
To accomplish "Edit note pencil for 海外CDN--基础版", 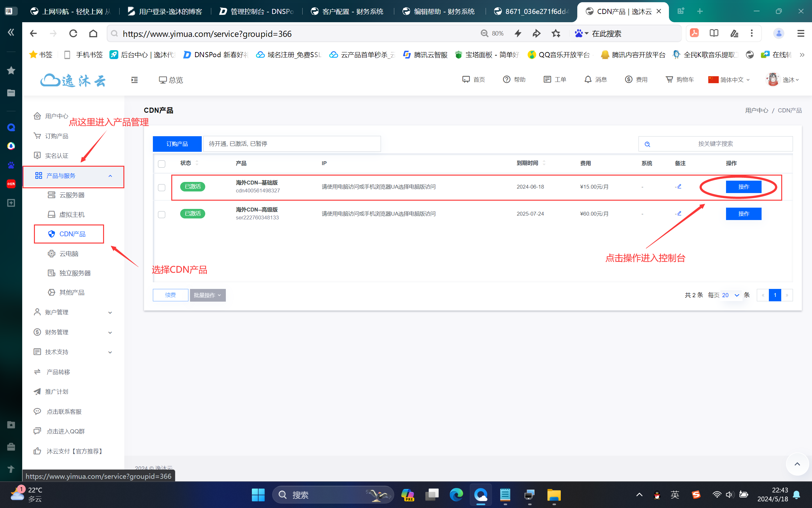I will (679, 186).
